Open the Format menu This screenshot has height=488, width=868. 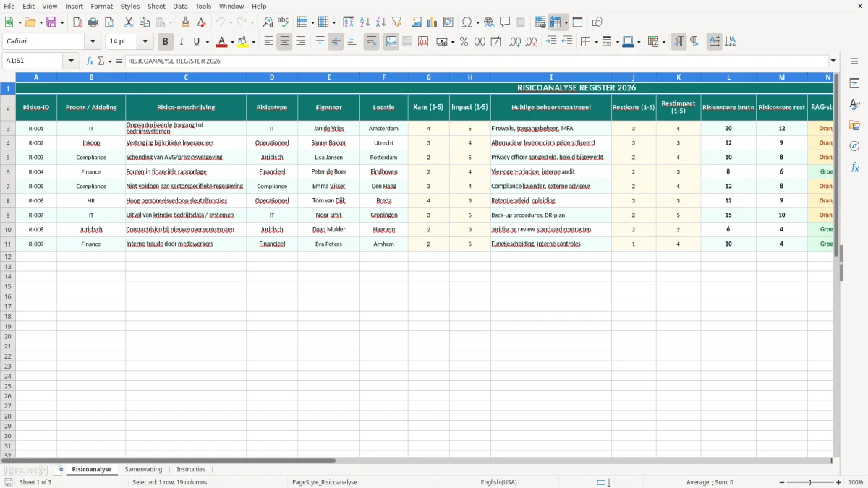point(101,6)
